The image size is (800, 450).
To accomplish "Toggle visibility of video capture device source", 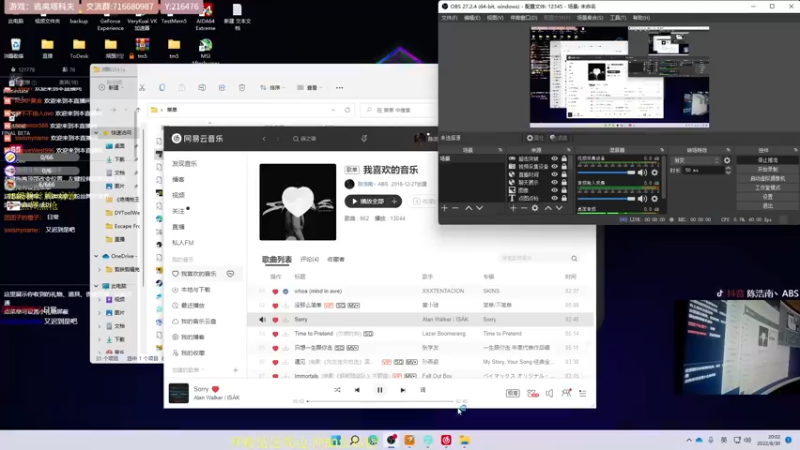I will (x=554, y=166).
